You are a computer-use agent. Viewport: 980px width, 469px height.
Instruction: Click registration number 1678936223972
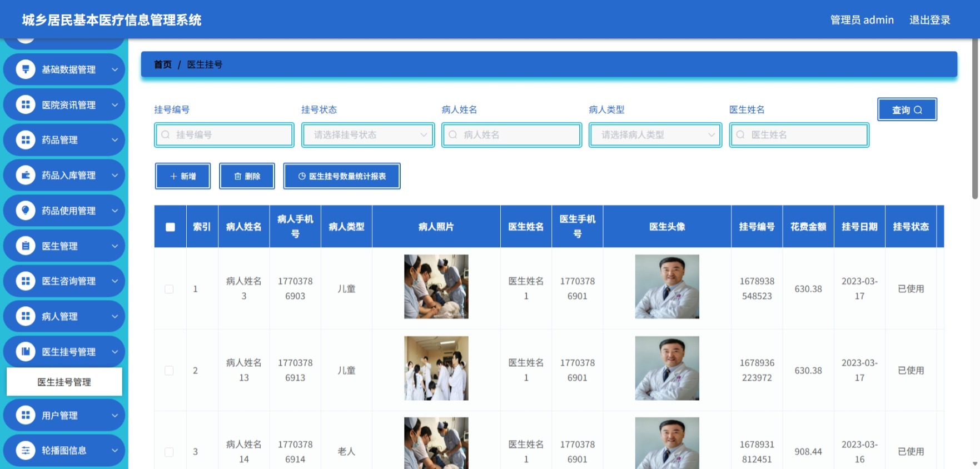(x=757, y=370)
